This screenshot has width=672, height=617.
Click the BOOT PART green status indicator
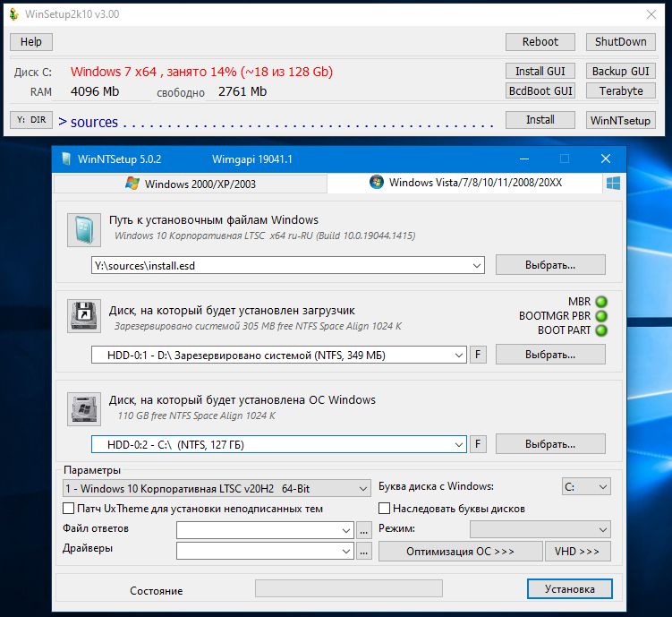[601, 330]
